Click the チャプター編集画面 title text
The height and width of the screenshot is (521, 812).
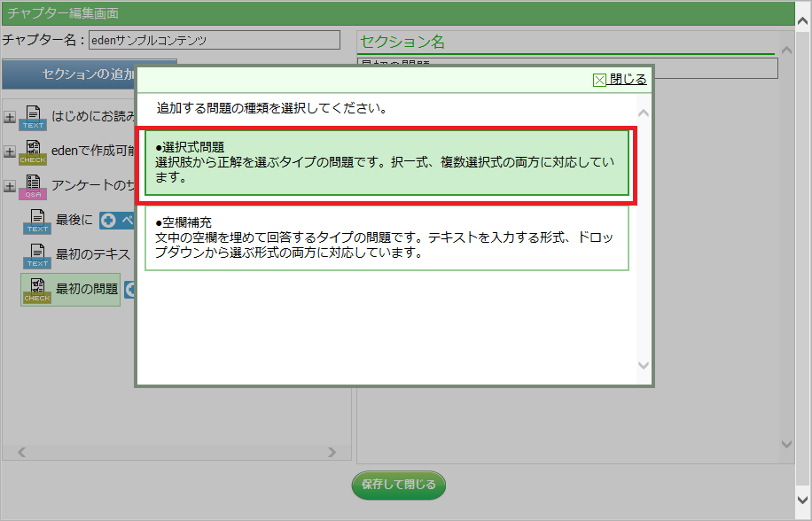coord(63,13)
